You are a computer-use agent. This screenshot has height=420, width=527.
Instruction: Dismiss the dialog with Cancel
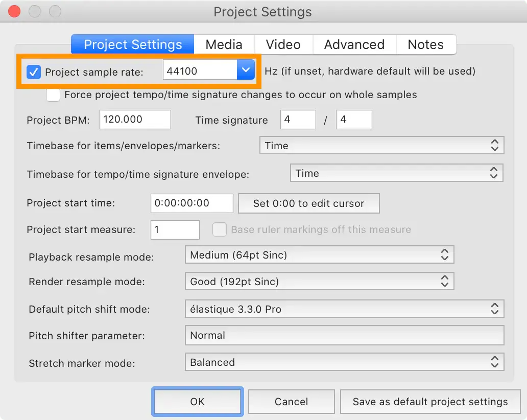[291, 402]
